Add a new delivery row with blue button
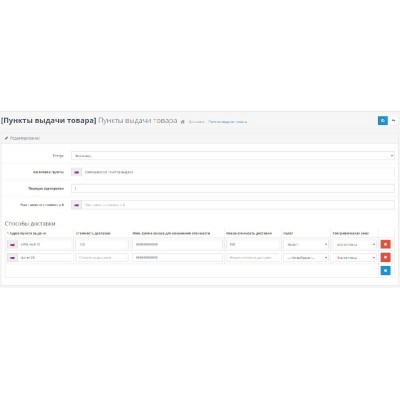The height and width of the screenshot is (400, 400). tap(385, 271)
